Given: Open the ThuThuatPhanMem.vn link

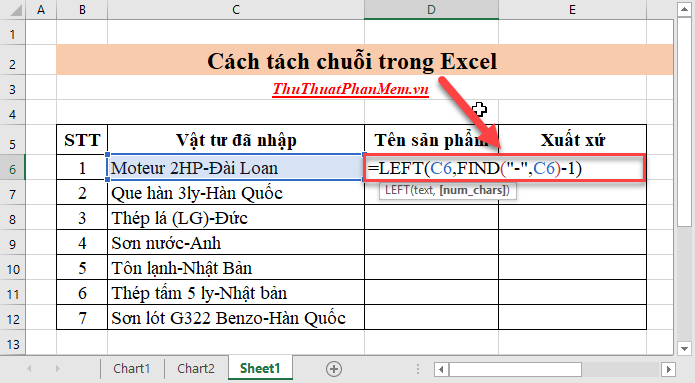Looking at the screenshot, I should pos(350,89).
